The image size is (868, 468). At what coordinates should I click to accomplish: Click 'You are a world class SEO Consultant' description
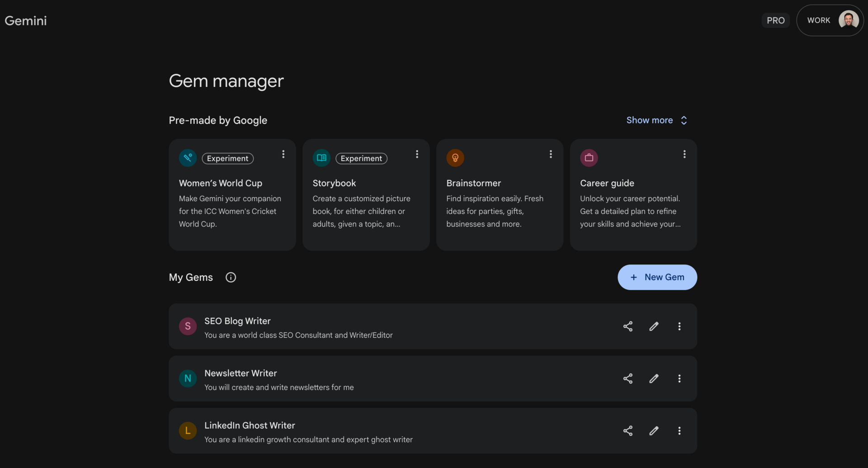(x=298, y=335)
